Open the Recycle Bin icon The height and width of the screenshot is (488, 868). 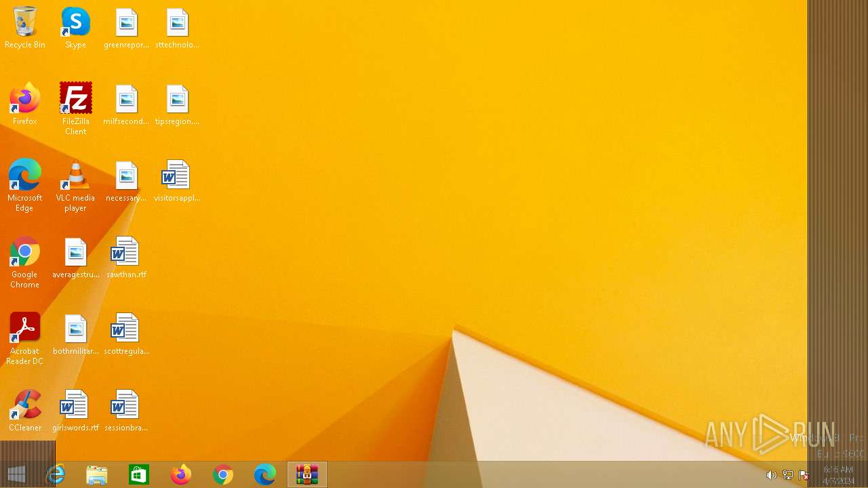pos(25,28)
